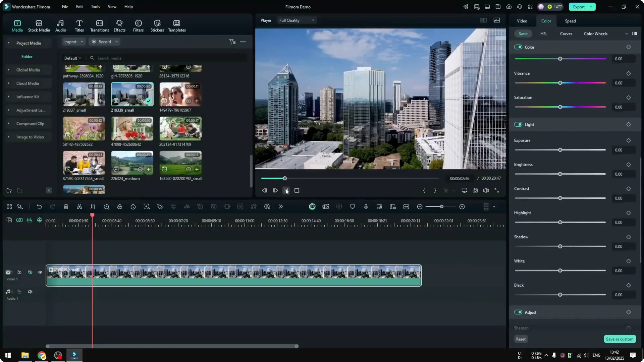Split the clip with the scissors tool
Screen dimensions: 644x362
(x=79, y=206)
